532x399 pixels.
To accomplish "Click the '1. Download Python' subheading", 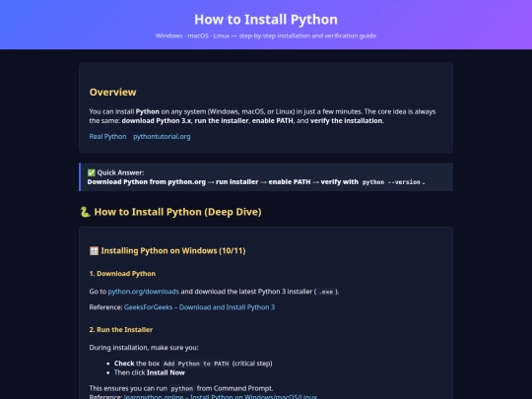I will pyautogui.click(x=122, y=274).
